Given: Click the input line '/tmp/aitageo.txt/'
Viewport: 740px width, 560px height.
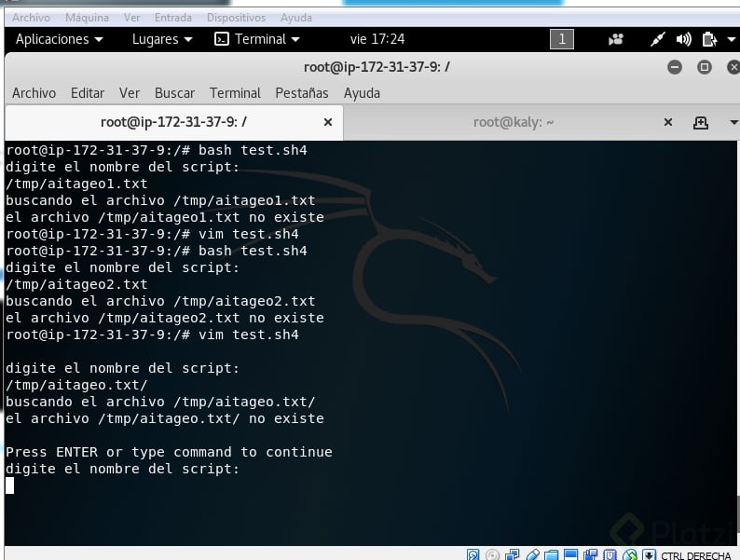Looking at the screenshot, I should tap(76, 385).
